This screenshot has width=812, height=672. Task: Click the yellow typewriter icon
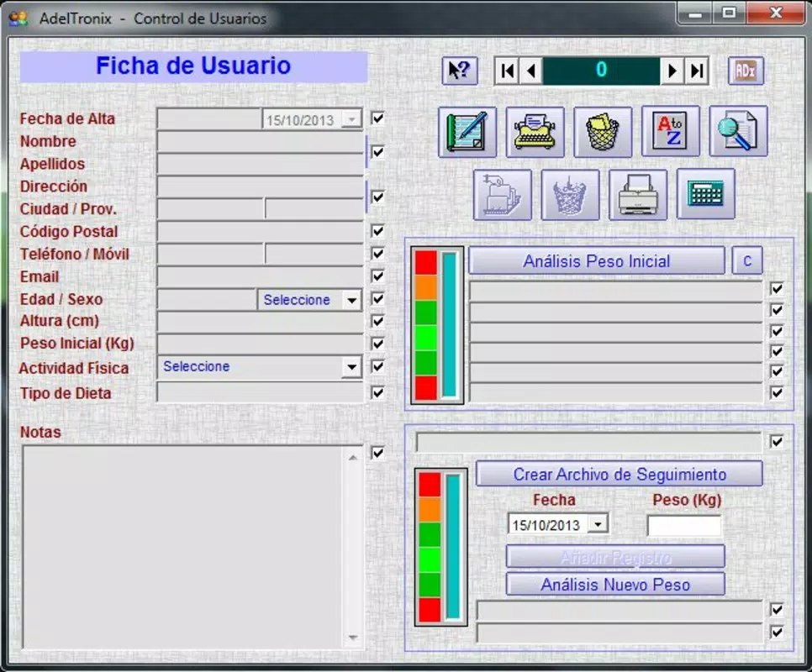(535, 131)
